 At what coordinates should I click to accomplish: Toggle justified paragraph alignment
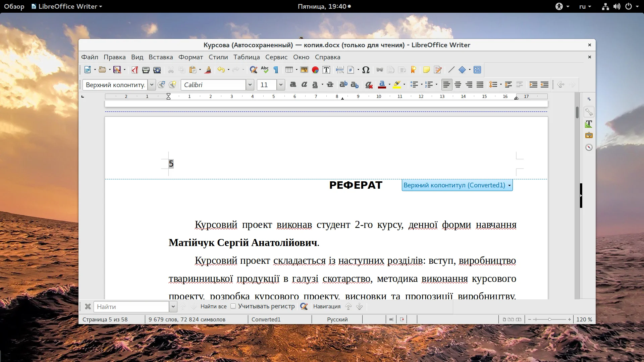(x=480, y=85)
